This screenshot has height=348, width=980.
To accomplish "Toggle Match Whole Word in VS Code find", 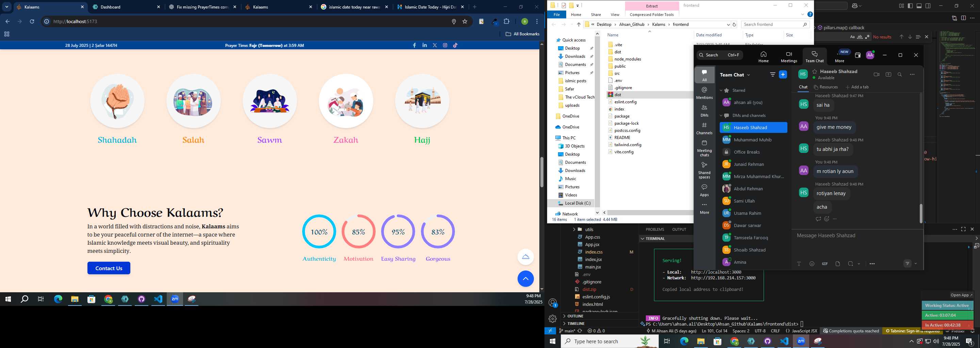I will tap(860, 37).
